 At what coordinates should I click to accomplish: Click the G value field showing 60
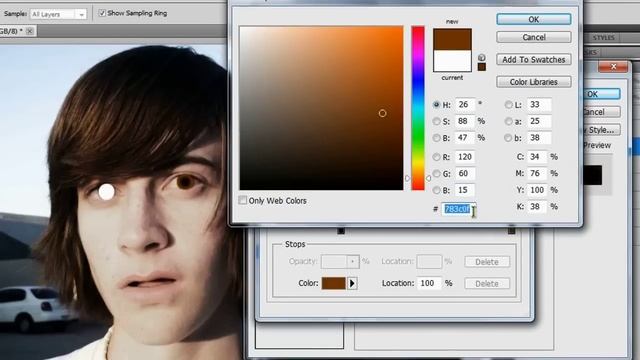click(x=465, y=173)
